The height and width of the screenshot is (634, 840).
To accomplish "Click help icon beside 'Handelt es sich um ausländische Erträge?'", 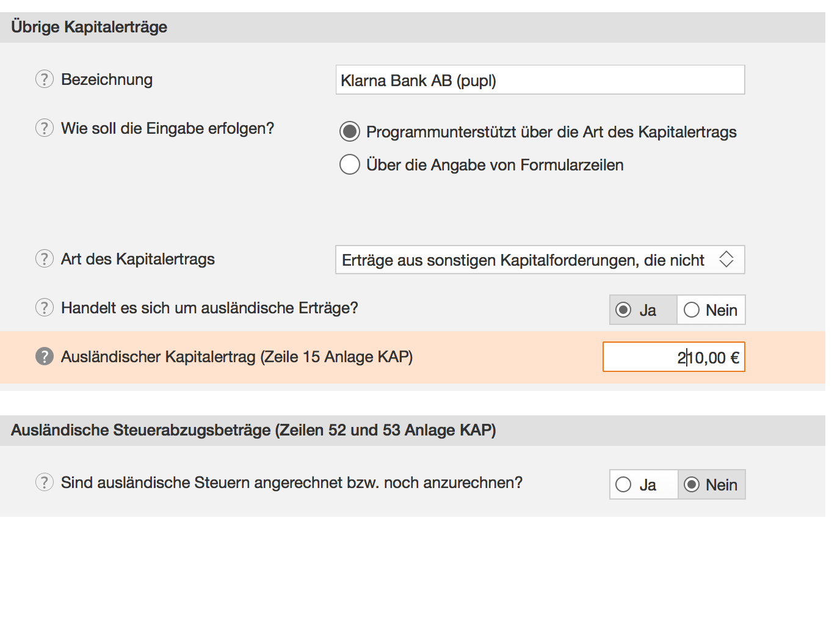I will click(x=45, y=308).
